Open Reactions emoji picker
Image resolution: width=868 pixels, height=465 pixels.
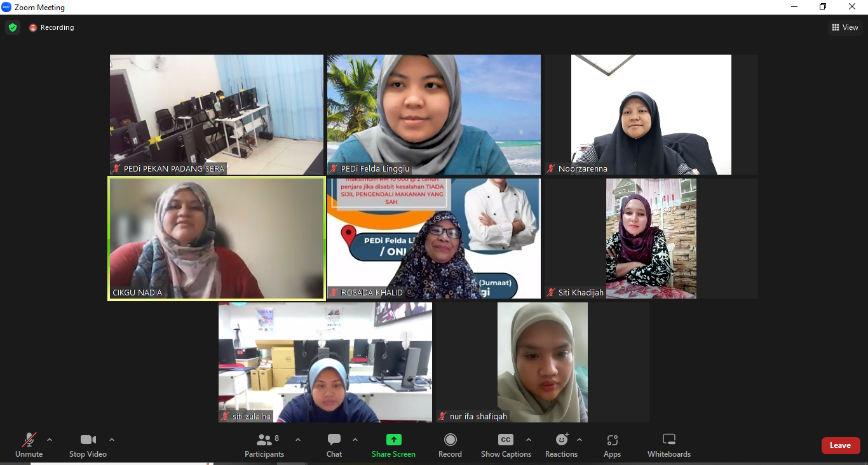pyautogui.click(x=562, y=440)
